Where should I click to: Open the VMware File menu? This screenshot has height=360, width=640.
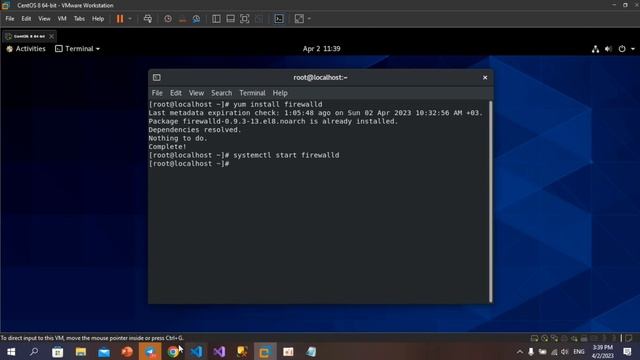(x=10, y=19)
